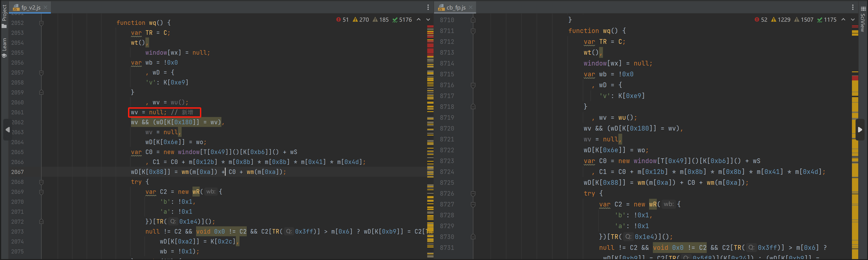
Task: Click line number 2061 in the gutter
Action: [x=17, y=112]
